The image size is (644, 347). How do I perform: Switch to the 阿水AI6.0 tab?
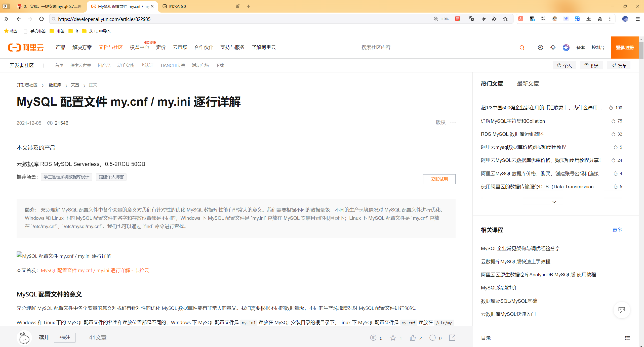[x=194, y=6]
